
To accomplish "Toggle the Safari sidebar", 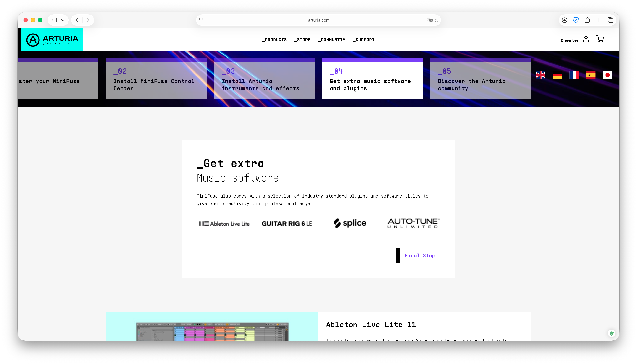I will [54, 20].
